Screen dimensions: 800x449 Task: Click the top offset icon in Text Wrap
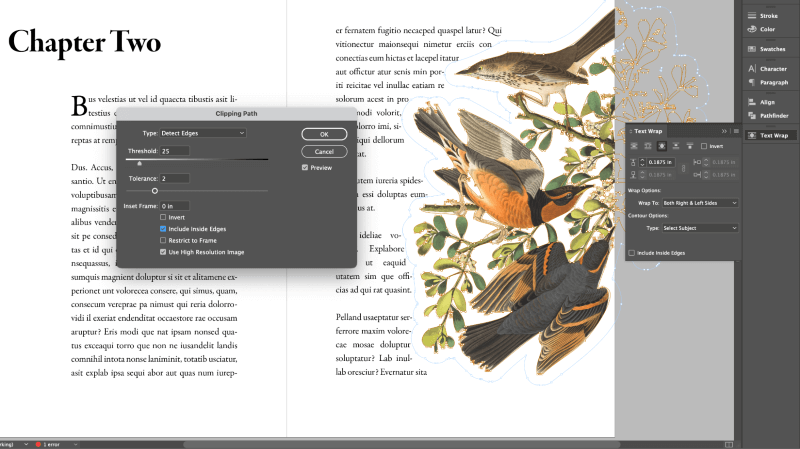633,162
